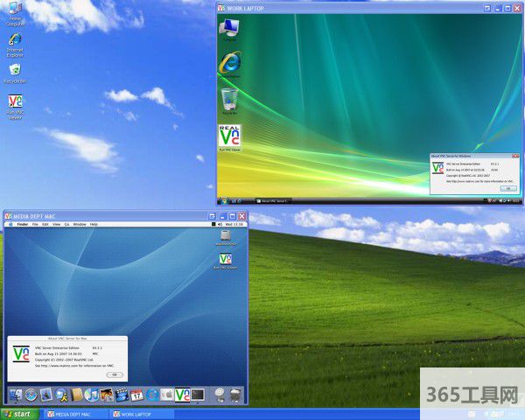Screen dimensions: 525x420
Task: Click the Finder icon in Mac dock
Action: [17, 395]
